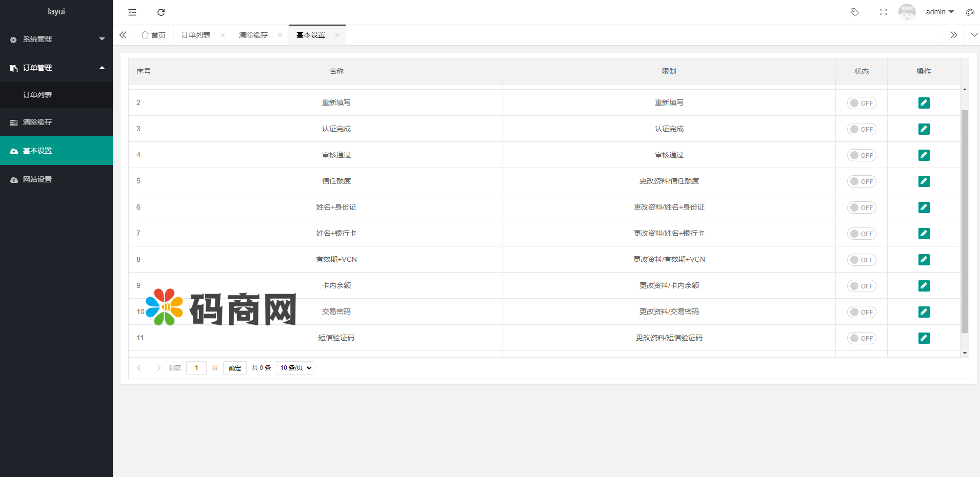Screen dimensions: 980x477
Task: Go to the 首页 home tab
Action: tap(154, 35)
